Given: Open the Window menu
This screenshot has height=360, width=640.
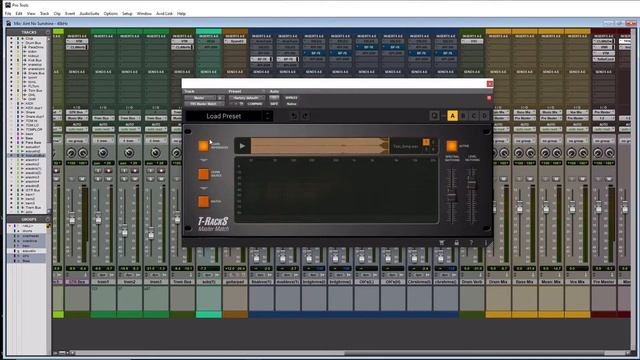Looking at the screenshot, I should coord(144,13).
